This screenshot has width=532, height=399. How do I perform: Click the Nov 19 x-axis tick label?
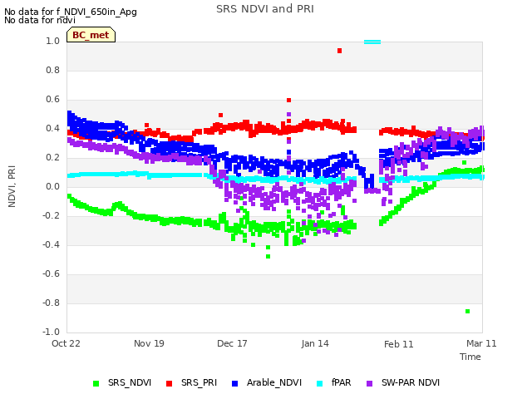149,343
